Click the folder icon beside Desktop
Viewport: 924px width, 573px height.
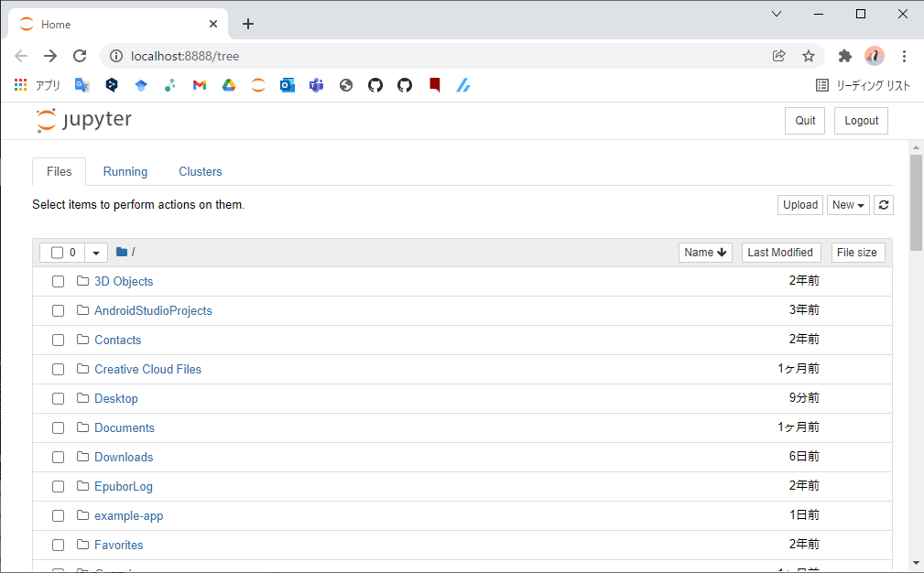pos(82,398)
